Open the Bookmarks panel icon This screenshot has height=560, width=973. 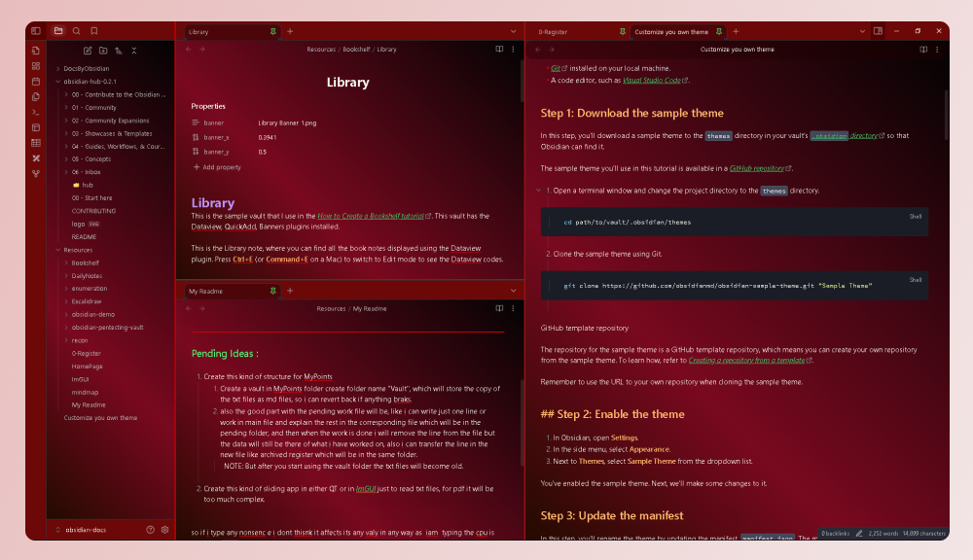click(94, 30)
